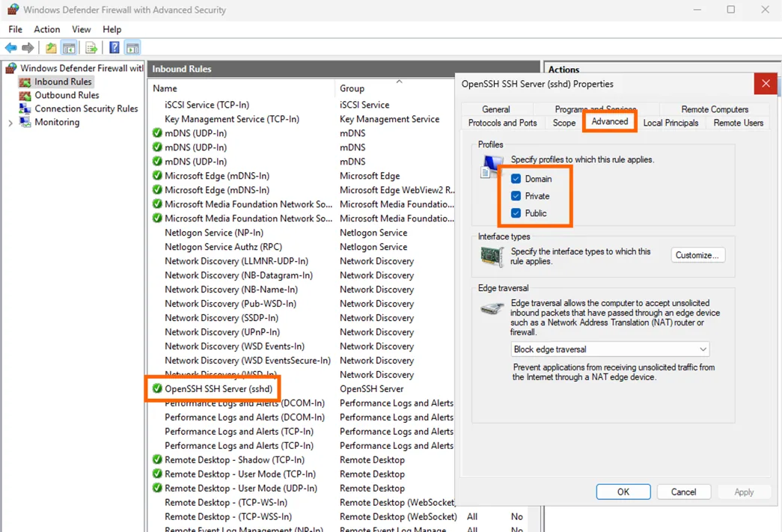Select the OpenSSH SSH Server (sshd) rule
Screen dimensions: 782x532
(x=219, y=389)
